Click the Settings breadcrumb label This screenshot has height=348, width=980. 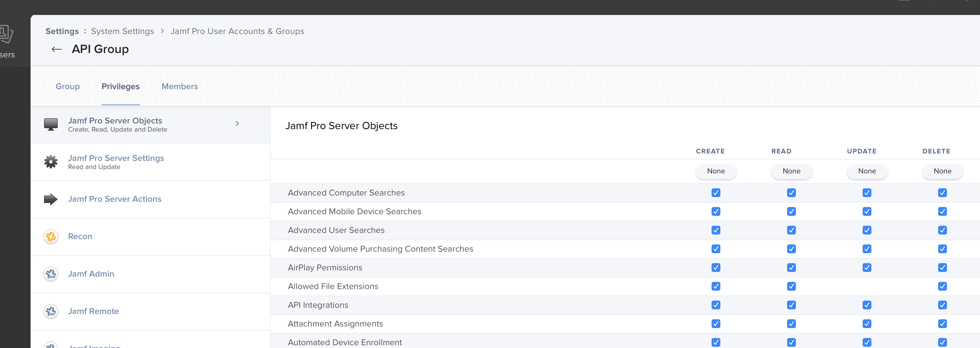tap(62, 31)
